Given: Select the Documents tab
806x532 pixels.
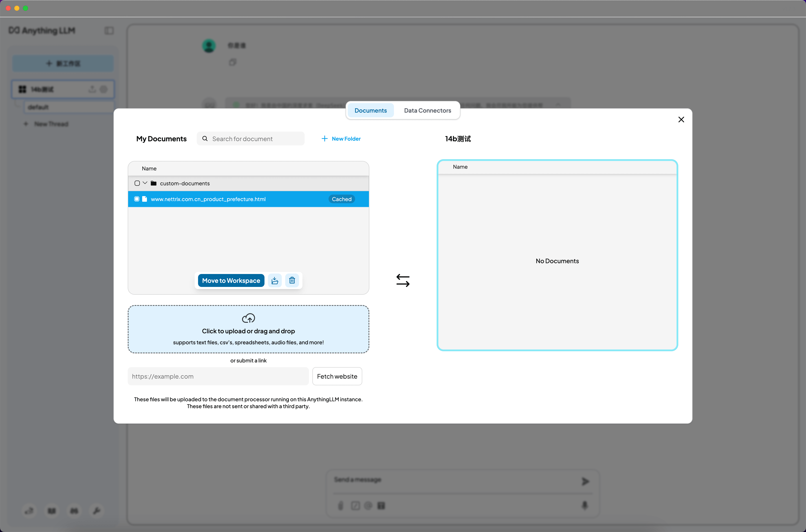Looking at the screenshot, I should coord(370,110).
